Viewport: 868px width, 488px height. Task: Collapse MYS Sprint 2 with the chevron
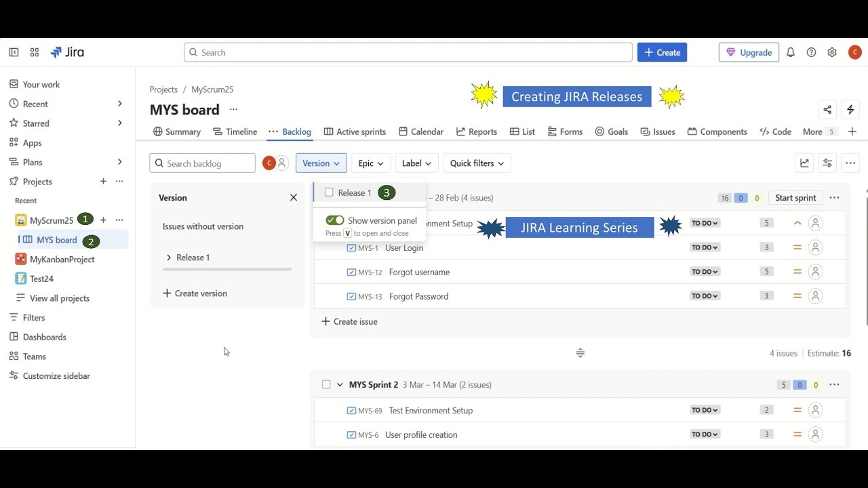click(x=340, y=384)
